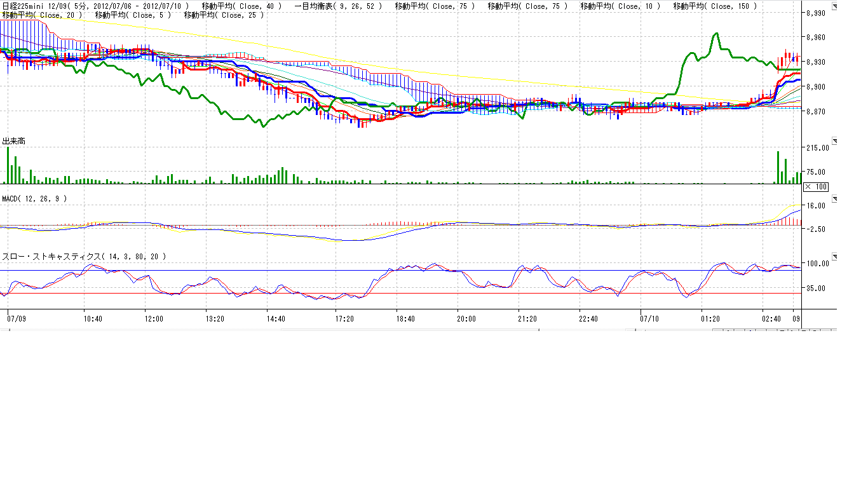Open the volume pane dropdown arrow
868x488 pixels.
tap(835, 141)
